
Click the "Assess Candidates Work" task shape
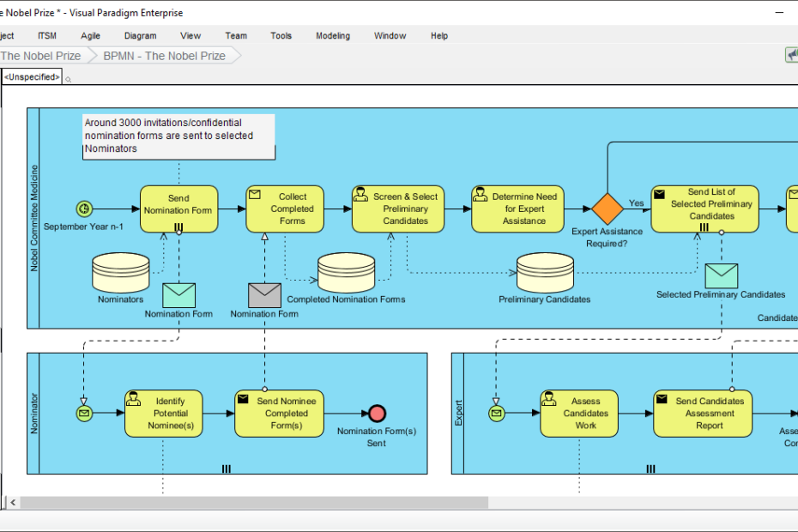click(579, 413)
